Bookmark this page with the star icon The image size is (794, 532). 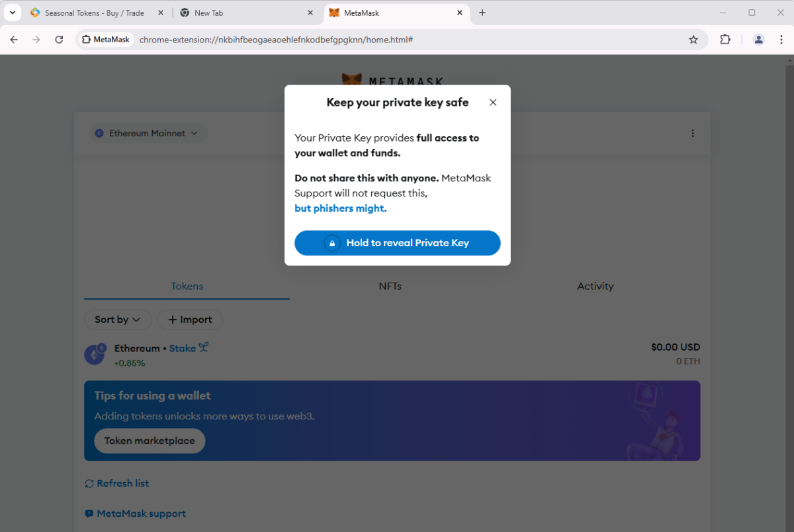(x=693, y=40)
